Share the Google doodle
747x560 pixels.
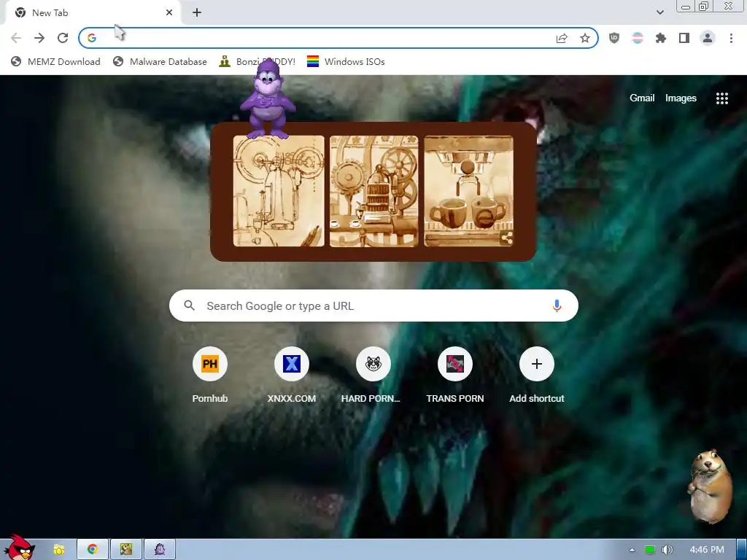[x=507, y=238]
